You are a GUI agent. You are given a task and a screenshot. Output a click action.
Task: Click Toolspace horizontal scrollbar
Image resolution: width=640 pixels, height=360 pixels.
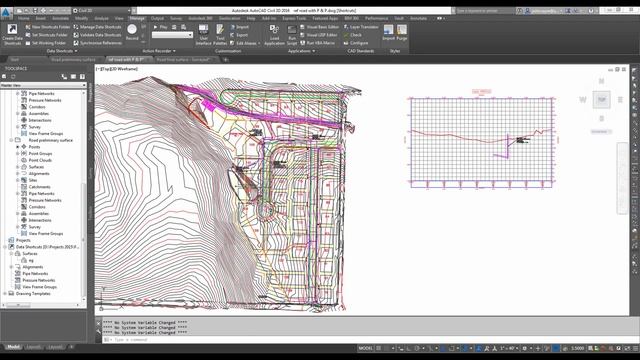point(41,305)
